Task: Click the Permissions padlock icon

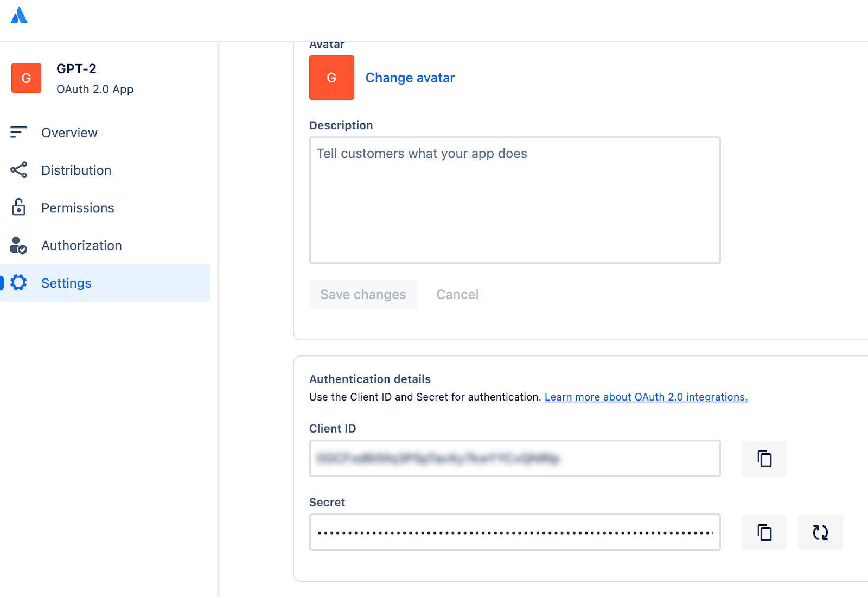Action: click(18, 207)
